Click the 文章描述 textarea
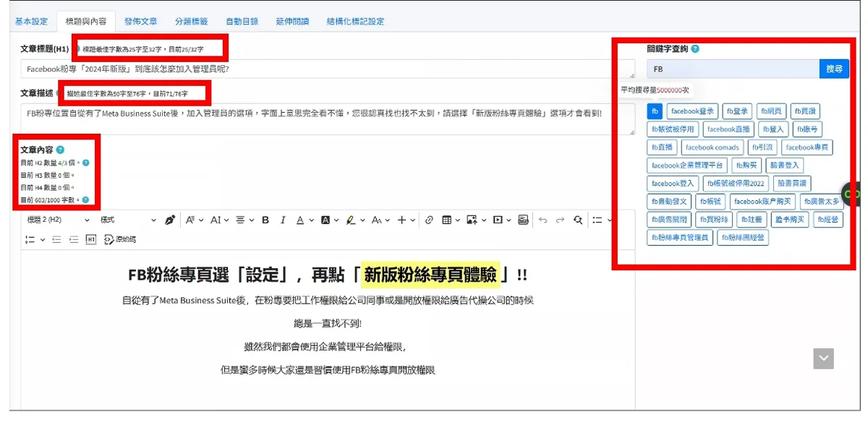Screen dimensions: 868x422 coord(328,120)
